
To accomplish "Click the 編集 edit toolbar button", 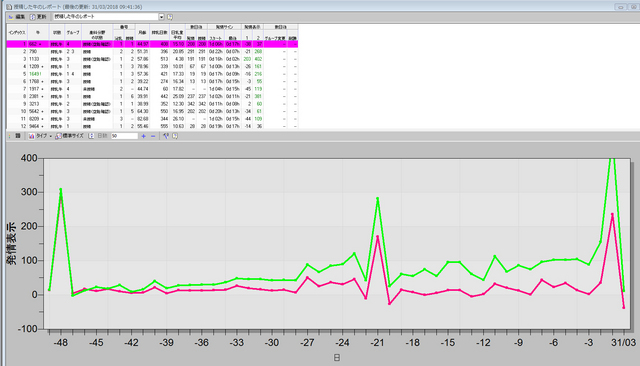I will click(x=17, y=17).
